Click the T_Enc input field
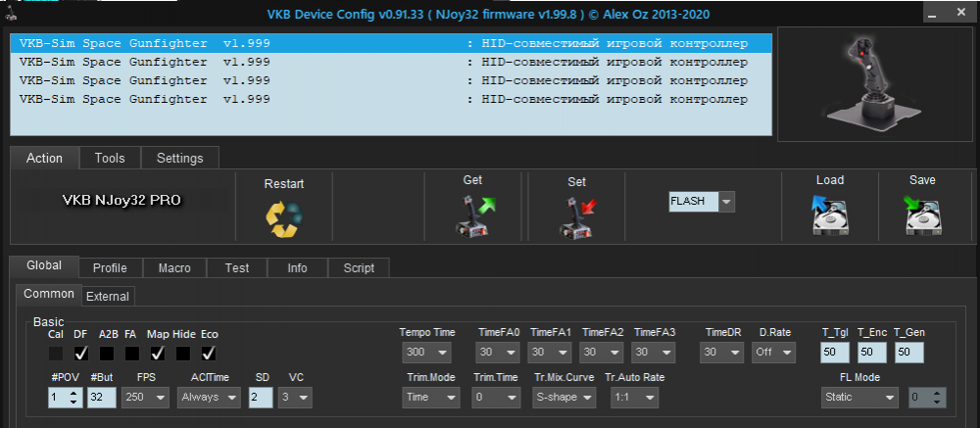This screenshot has width=980, height=428. click(x=872, y=353)
